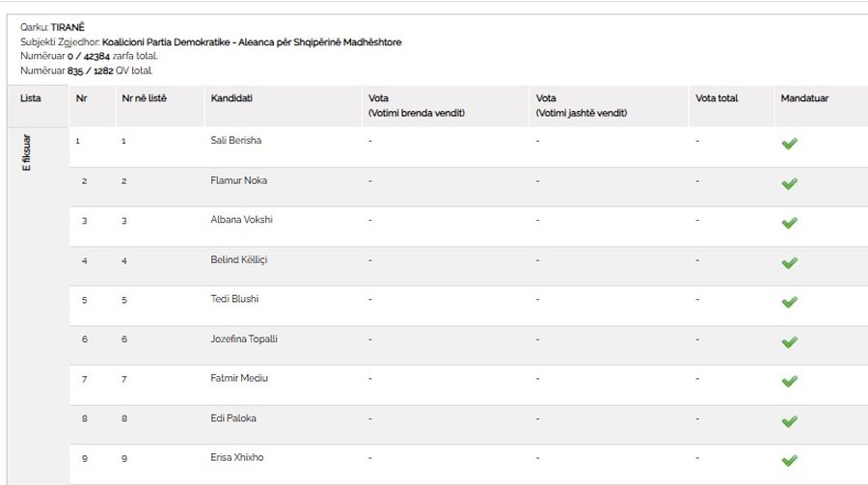
Task: Select the Kandidati column header
Action: click(231, 98)
